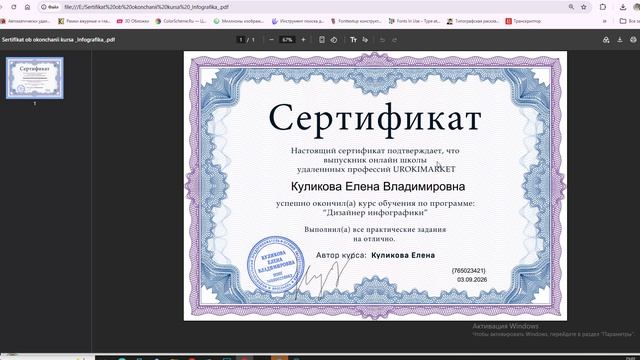Rotate the PDF page counterclockwise
The image size is (640, 360).
(x=334, y=40)
